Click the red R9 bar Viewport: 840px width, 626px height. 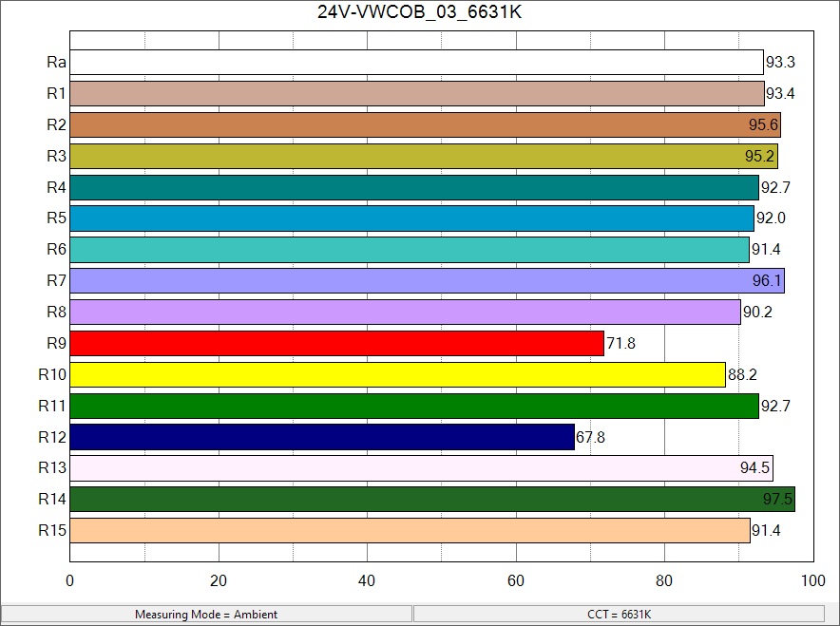(x=336, y=343)
